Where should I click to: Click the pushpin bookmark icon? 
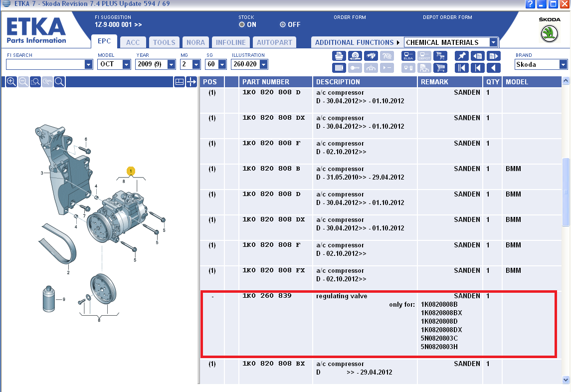coord(462,56)
